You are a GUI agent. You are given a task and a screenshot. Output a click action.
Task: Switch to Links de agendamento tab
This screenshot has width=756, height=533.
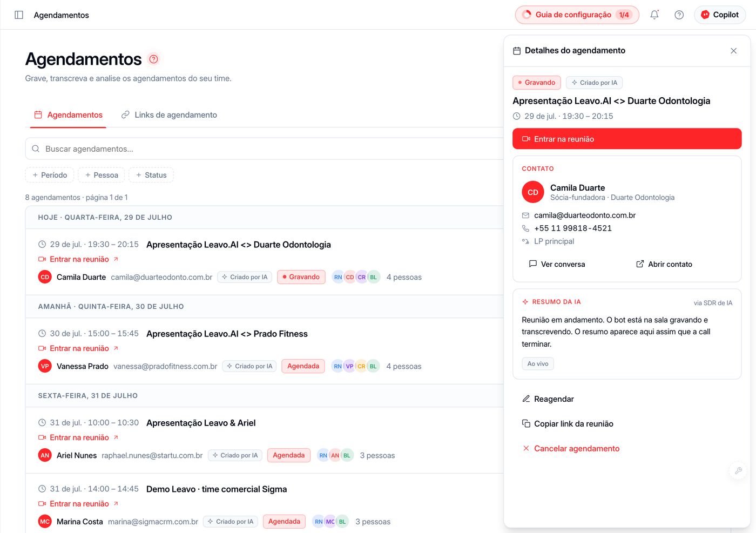tap(169, 115)
